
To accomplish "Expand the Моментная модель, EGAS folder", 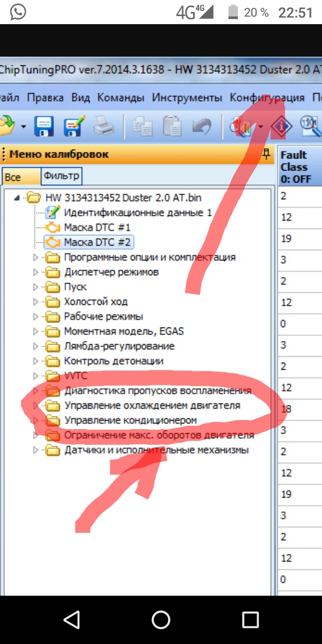I will point(36,332).
